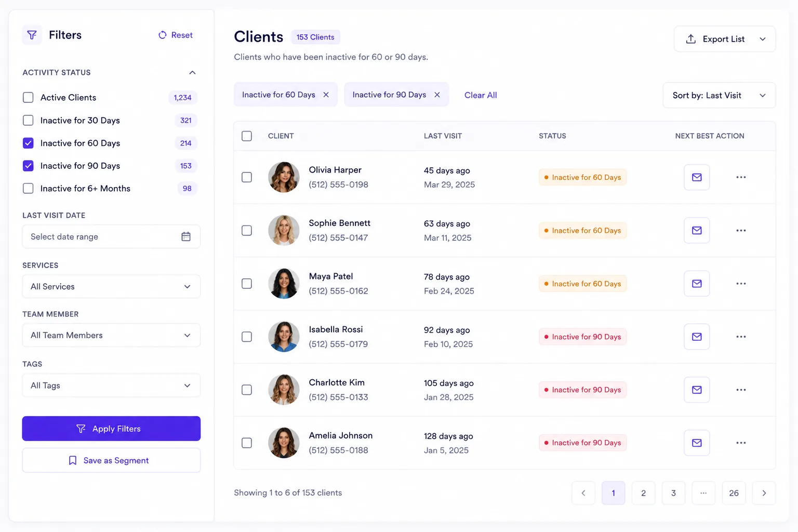Click the filter funnel icon beside Filters

[32, 35]
